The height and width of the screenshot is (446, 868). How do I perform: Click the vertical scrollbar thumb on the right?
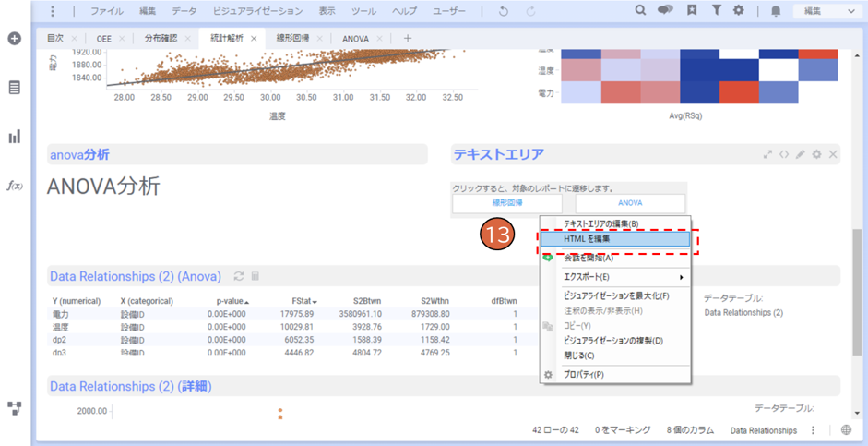pyautogui.click(x=857, y=292)
